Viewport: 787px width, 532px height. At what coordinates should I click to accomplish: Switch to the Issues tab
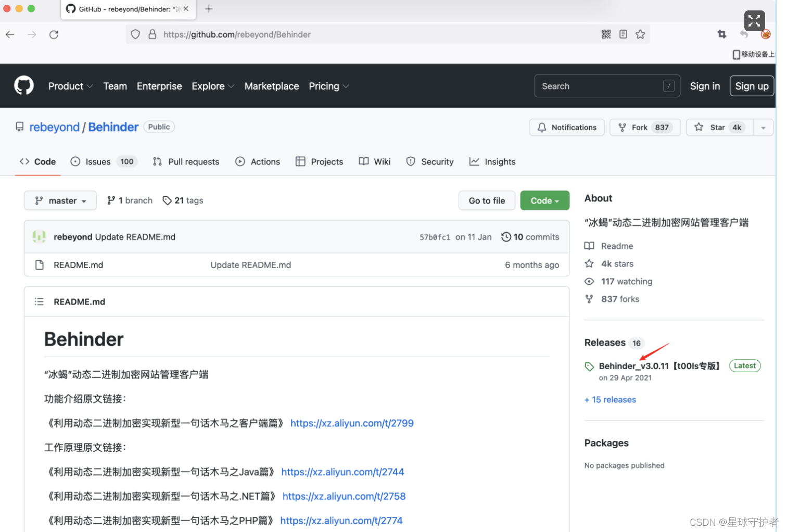pos(104,161)
